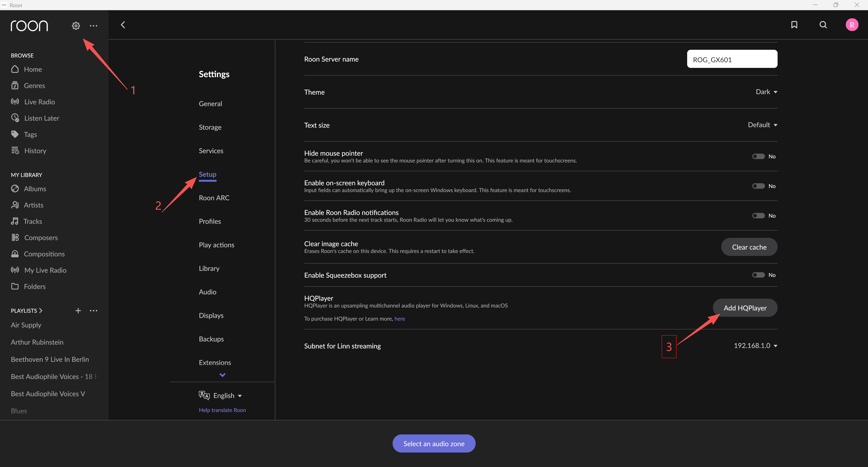
Task: Follow the HQPlayer 'here' link
Action: click(x=400, y=319)
